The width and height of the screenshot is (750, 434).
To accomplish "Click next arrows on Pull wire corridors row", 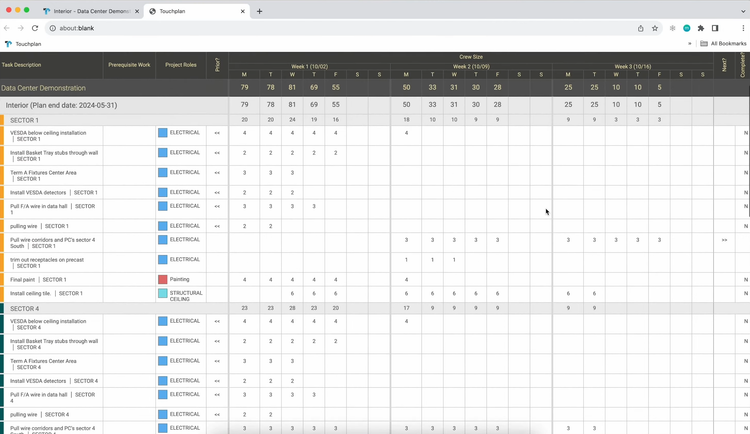I will point(724,240).
